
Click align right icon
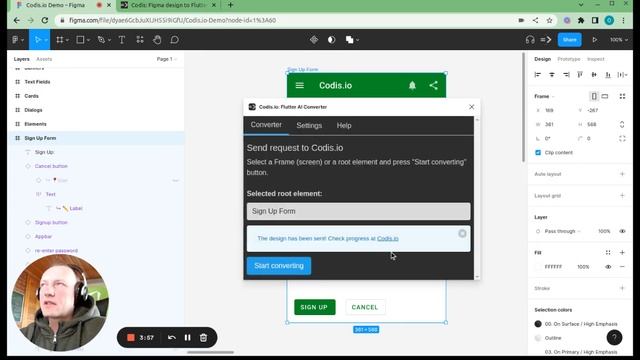[x=566, y=75]
